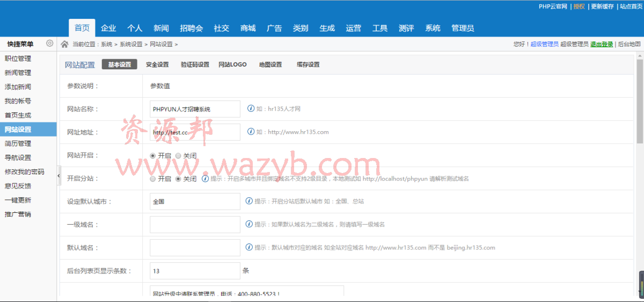The height and width of the screenshot is (302, 644).
Task: Open the 工具 top navigation tab
Action: 380,28
